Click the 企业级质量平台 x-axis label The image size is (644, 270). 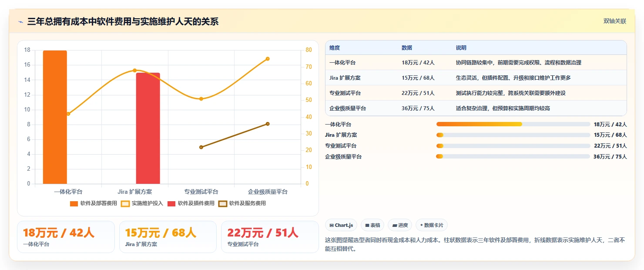(x=268, y=192)
